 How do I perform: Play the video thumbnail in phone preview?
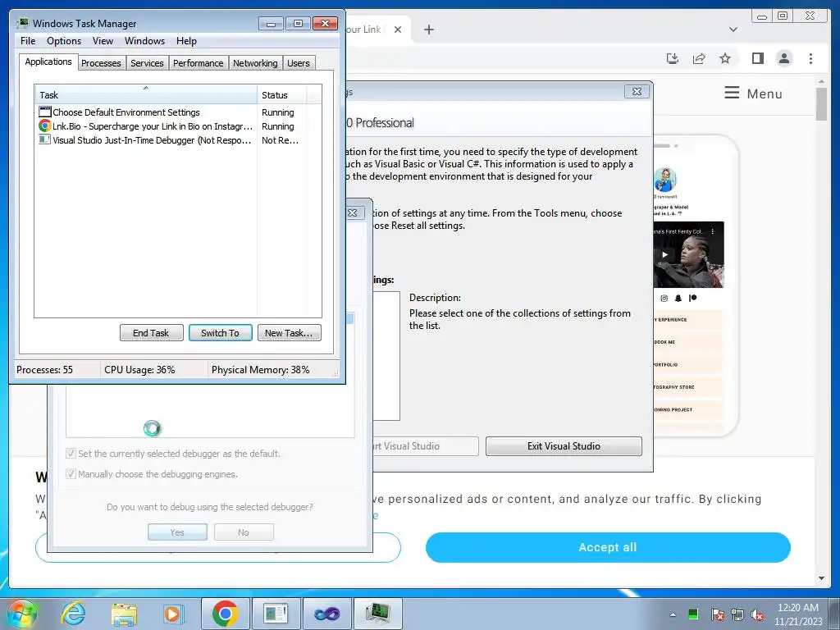tap(664, 255)
